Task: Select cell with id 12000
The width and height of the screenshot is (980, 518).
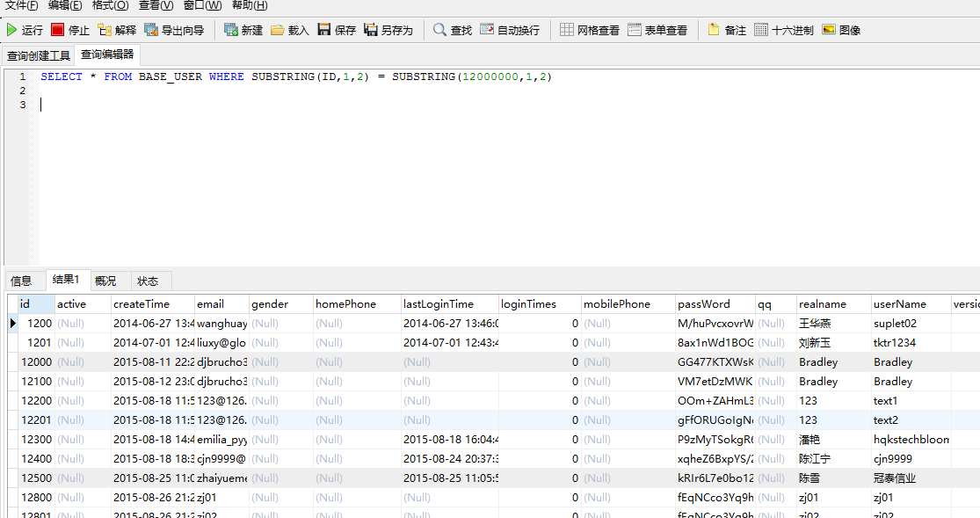Action: (36, 362)
